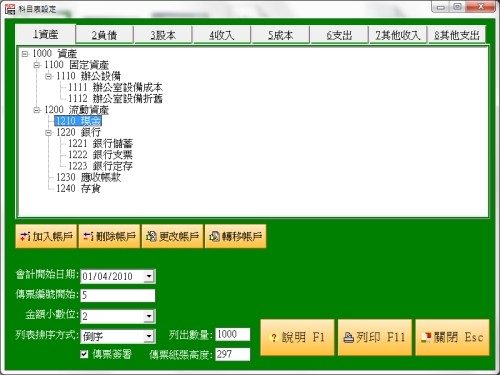
Task: Collapse the 1200 流動資產 node
Action: (37, 110)
